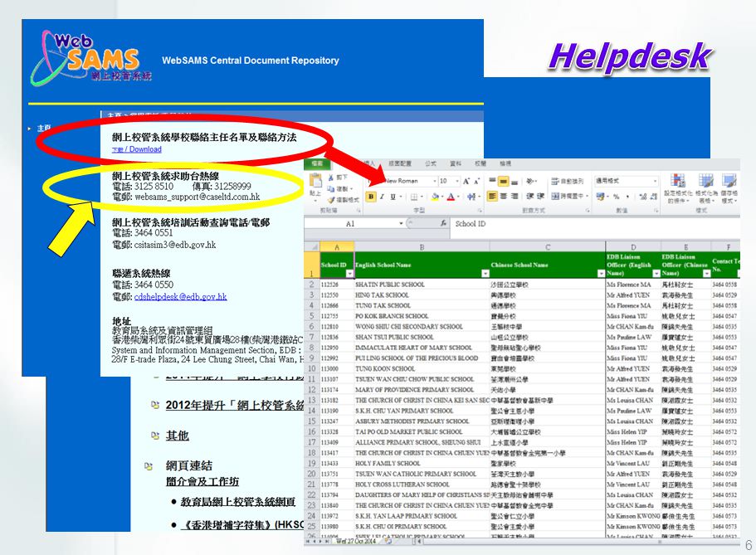Click the Paste (貼上) icon in Excel
This screenshot has width=756, height=555.
pyautogui.click(x=316, y=181)
